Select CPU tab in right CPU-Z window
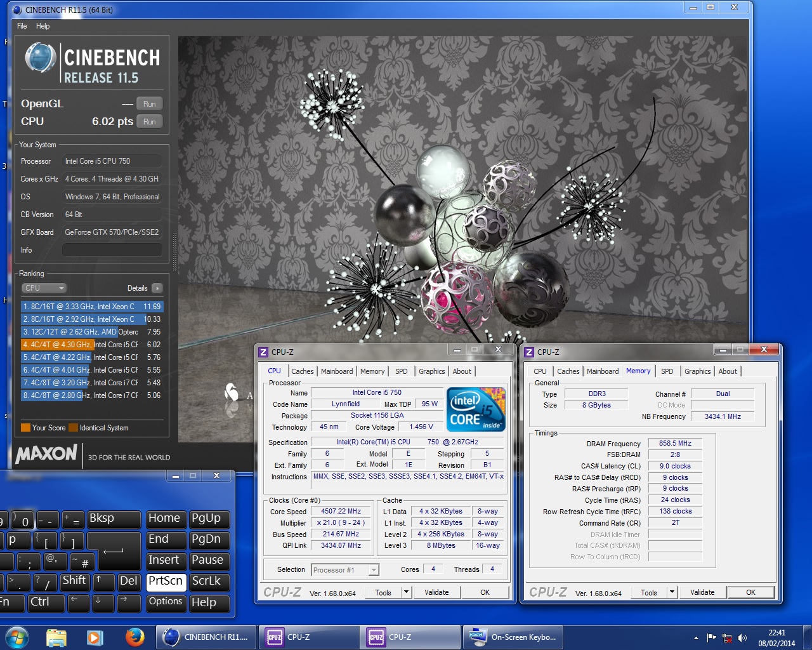Viewport: 812px width, 650px height. [540, 371]
